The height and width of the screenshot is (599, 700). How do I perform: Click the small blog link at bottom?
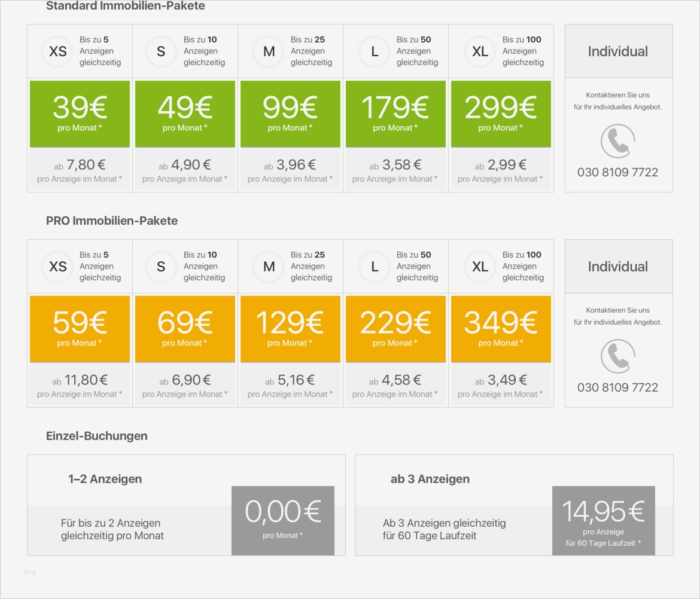(30, 572)
